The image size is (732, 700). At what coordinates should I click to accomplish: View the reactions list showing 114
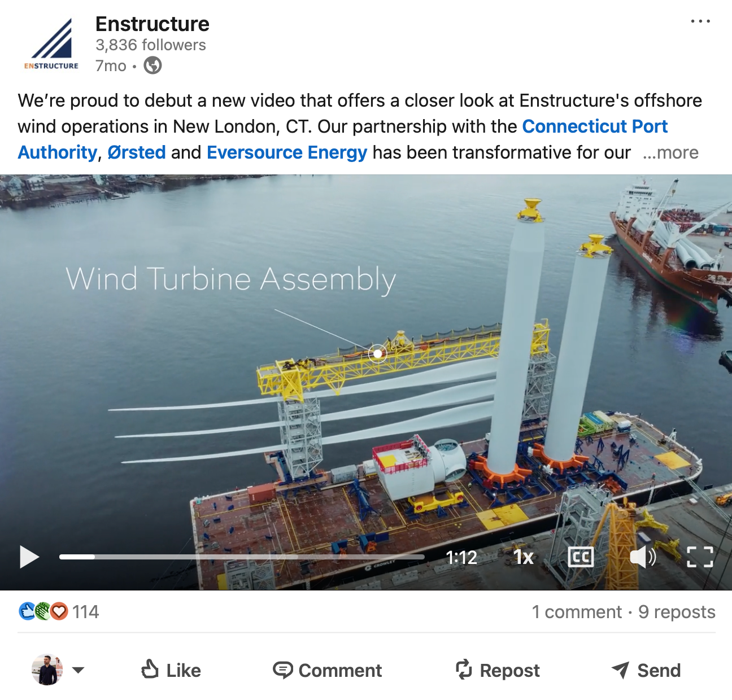(x=59, y=611)
